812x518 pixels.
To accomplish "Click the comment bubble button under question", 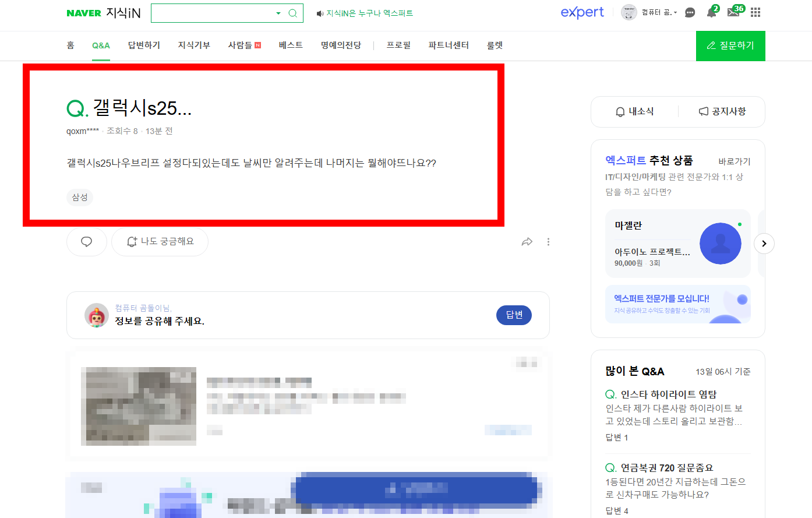I will pos(87,241).
